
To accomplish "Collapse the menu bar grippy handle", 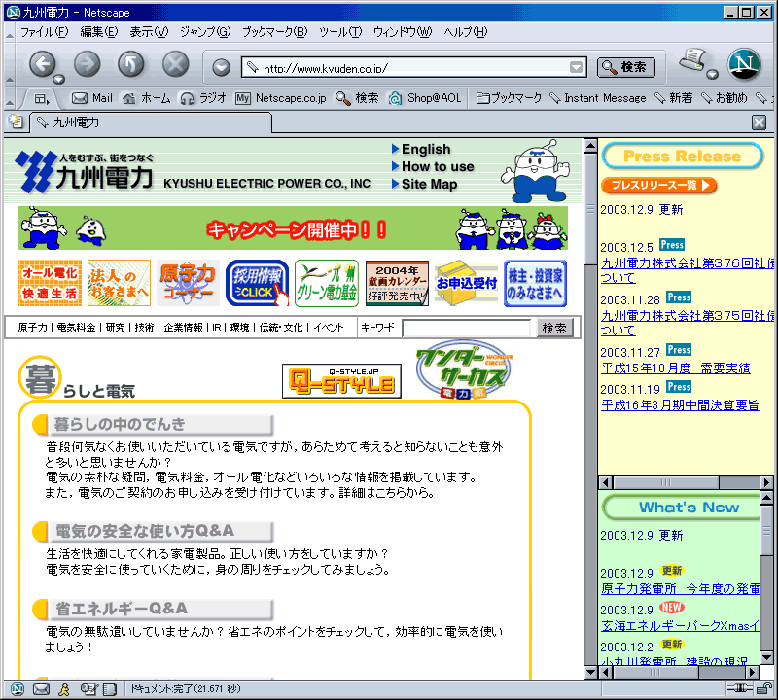I will coord(10,33).
